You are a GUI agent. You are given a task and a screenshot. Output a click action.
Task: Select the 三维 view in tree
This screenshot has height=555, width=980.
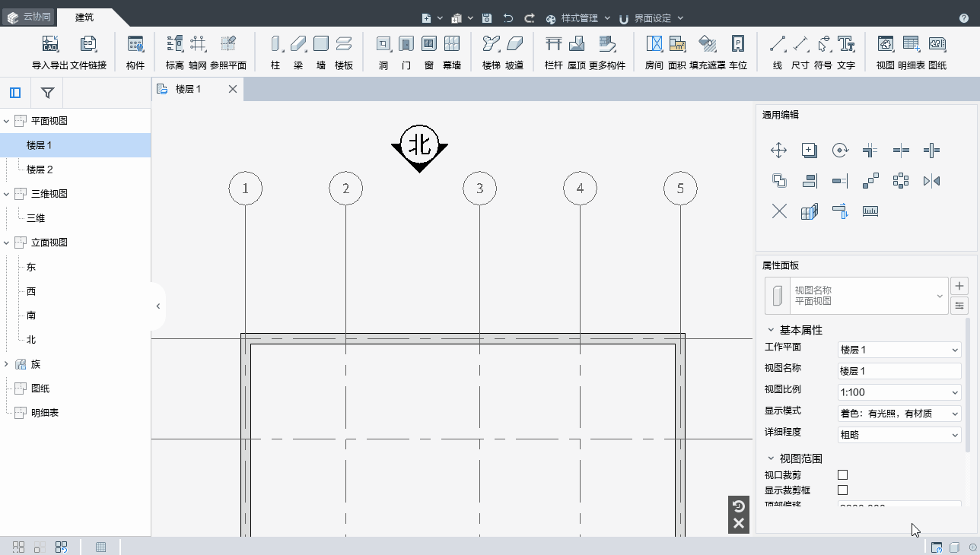[x=36, y=218]
